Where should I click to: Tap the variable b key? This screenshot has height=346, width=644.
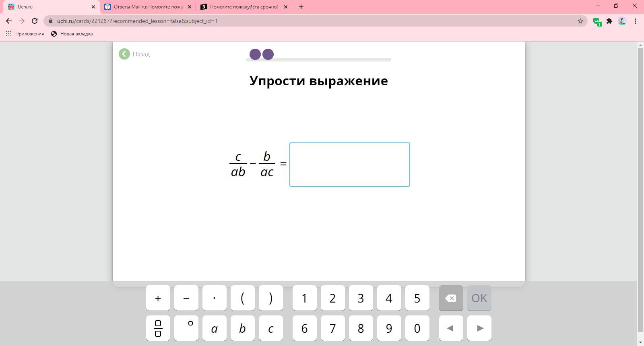[x=243, y=328]
